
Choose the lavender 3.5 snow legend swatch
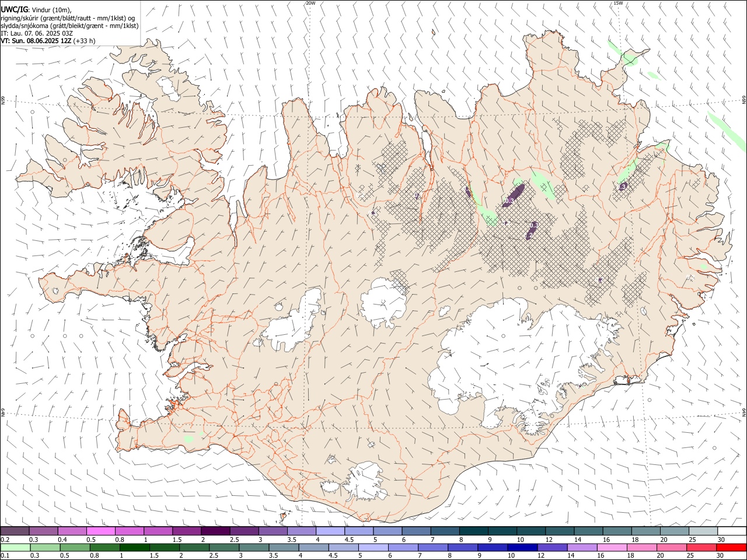[x=302, y=531]
